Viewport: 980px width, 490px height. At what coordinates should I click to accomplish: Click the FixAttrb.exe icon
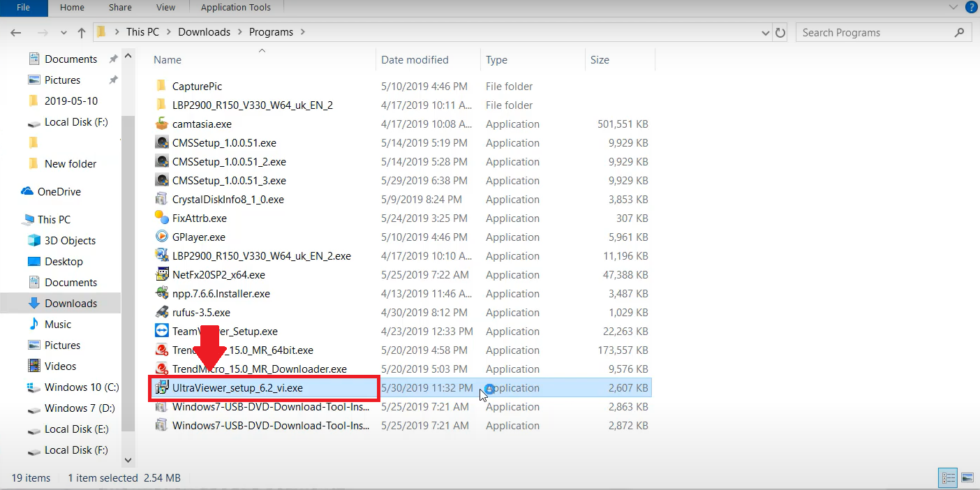pyautogui.click(x=161, y=218)
